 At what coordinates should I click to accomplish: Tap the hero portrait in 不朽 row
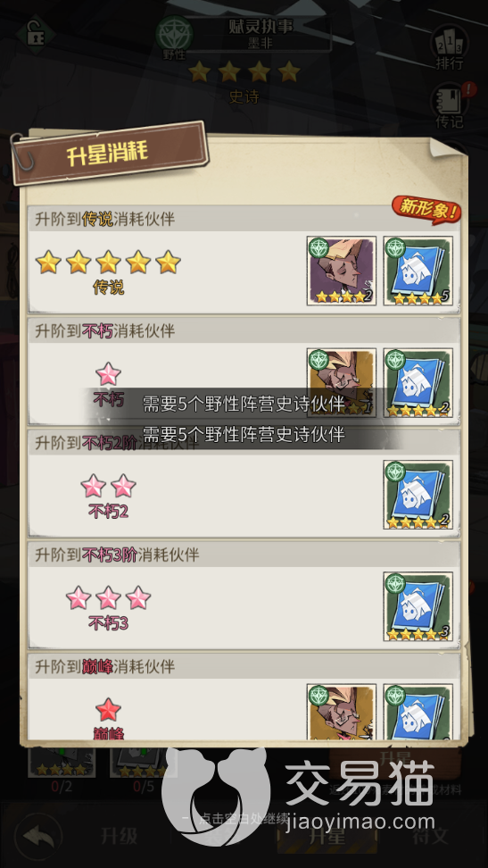[x=342, y=382]
